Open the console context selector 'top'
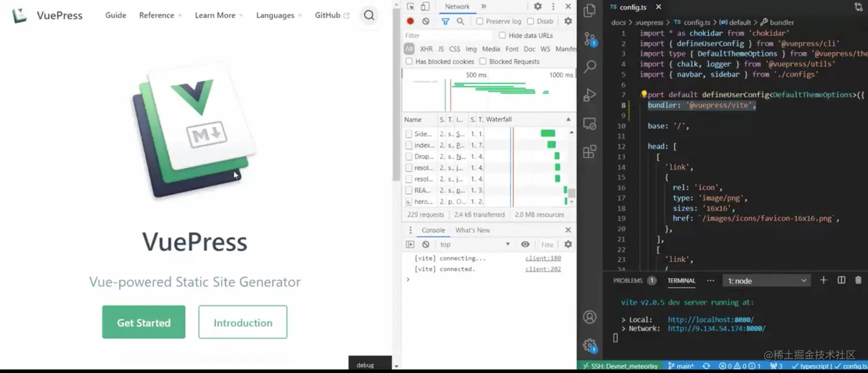868x373 pixels. tap(475, 244)
